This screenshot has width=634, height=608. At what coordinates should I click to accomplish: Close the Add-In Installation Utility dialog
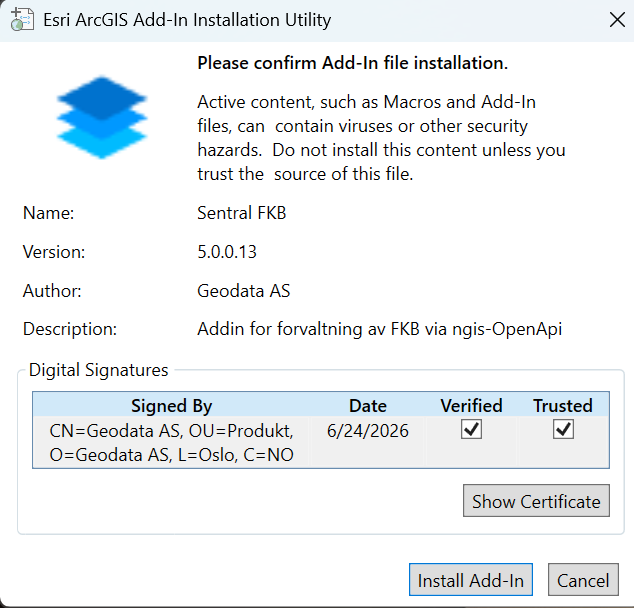click(617, 20)
